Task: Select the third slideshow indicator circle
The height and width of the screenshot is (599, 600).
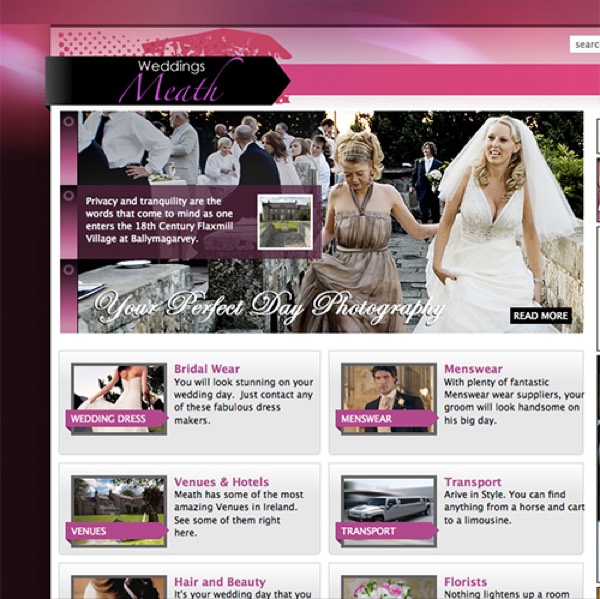Action: 69,269
